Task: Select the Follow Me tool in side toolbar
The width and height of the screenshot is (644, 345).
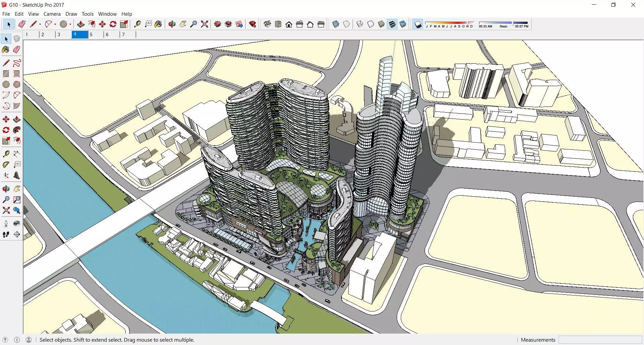Action: click(17, 130)
